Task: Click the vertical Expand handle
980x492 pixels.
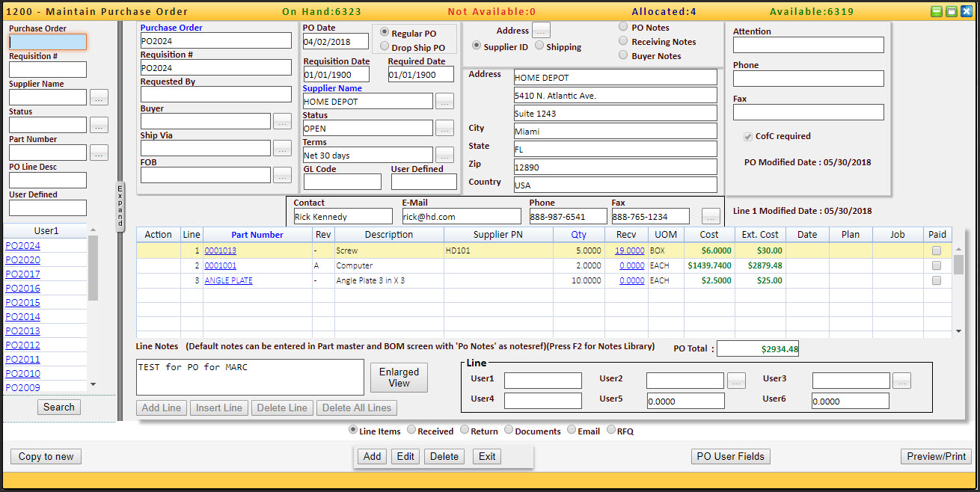Action: 120,206
